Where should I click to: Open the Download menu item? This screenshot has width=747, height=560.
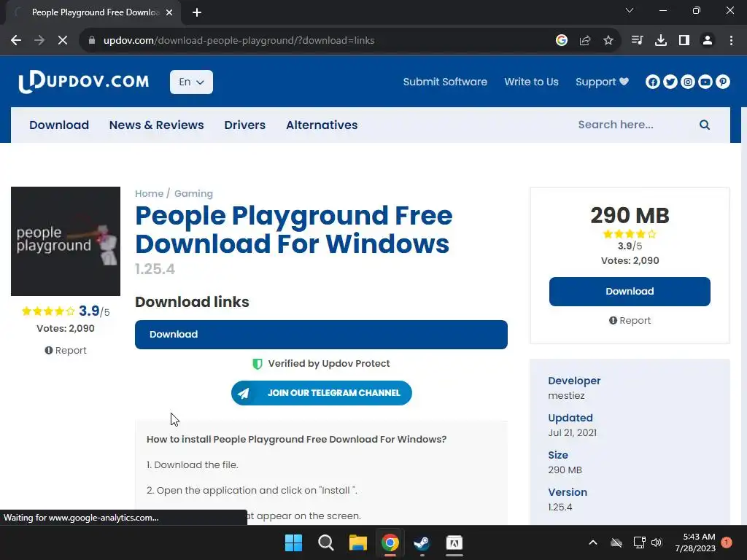[59, 125]
